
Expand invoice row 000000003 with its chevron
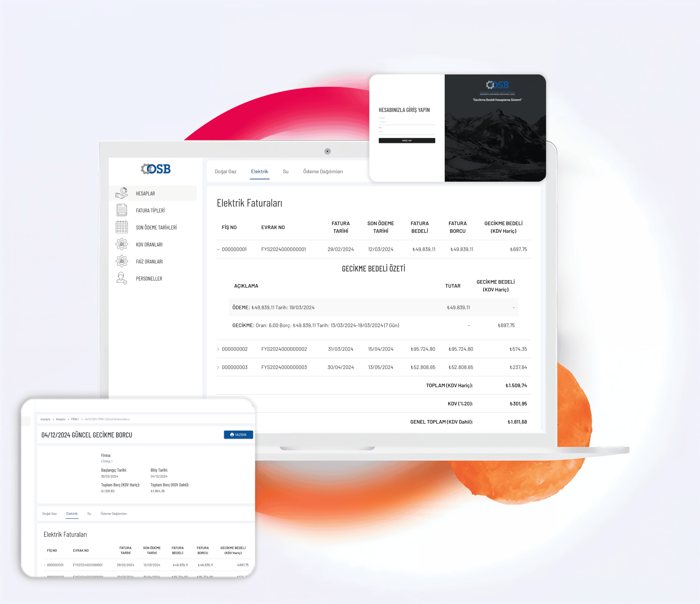[218, 367]
